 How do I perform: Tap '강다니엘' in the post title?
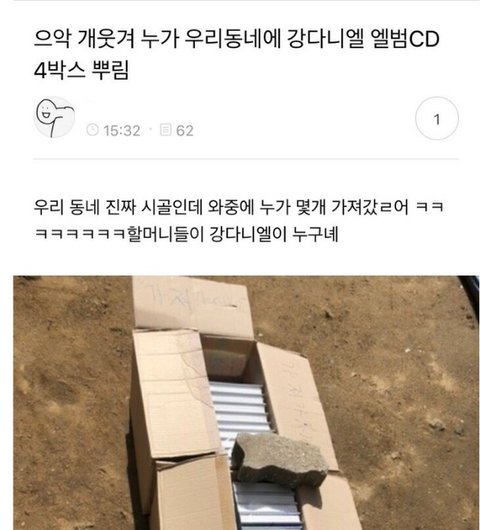coord(326,39)
